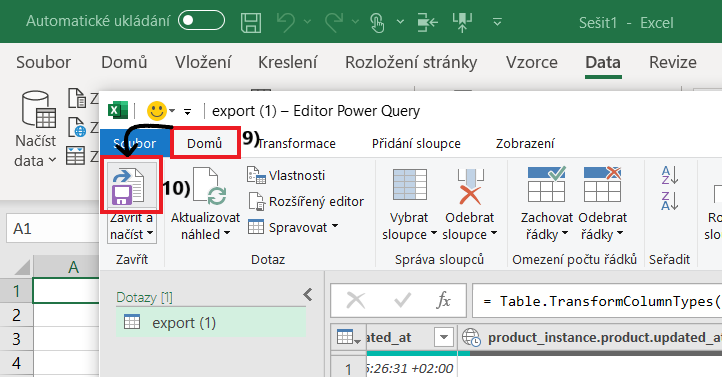Confirm formula with the checkmark icon
722x377 pixels.
(402, 301)
